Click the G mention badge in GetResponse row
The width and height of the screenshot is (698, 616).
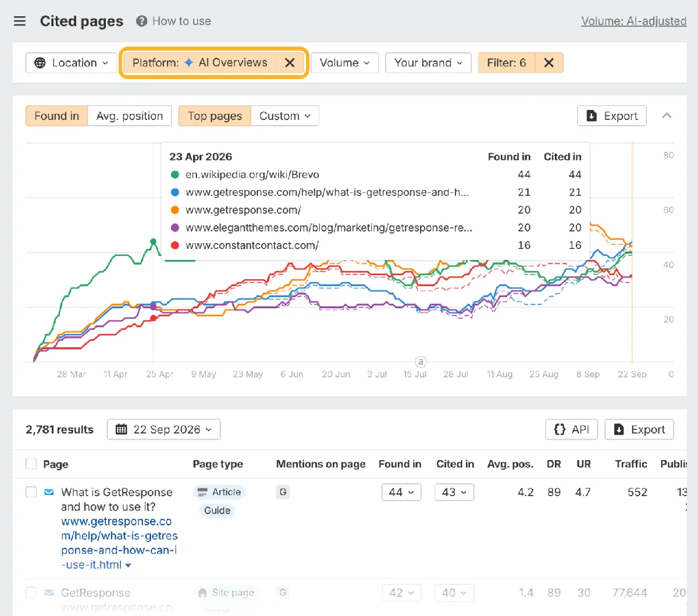[283, 592]
